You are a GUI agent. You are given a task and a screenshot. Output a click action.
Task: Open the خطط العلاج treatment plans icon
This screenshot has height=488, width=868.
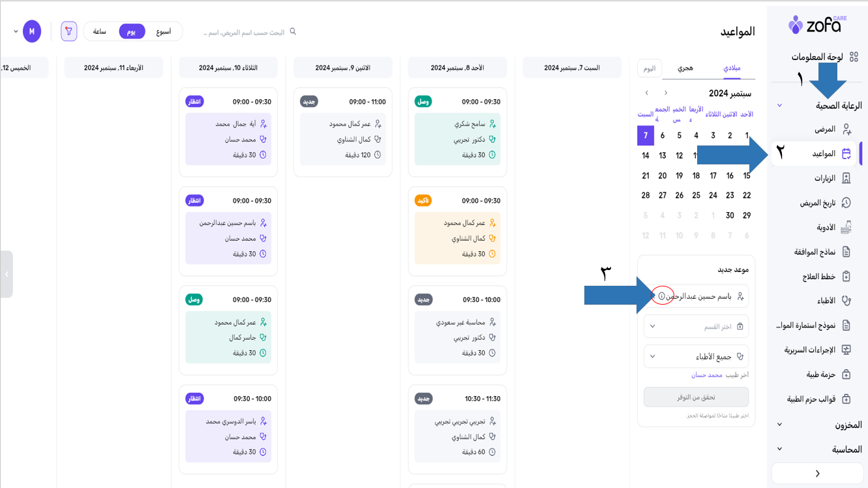point(846,277)
